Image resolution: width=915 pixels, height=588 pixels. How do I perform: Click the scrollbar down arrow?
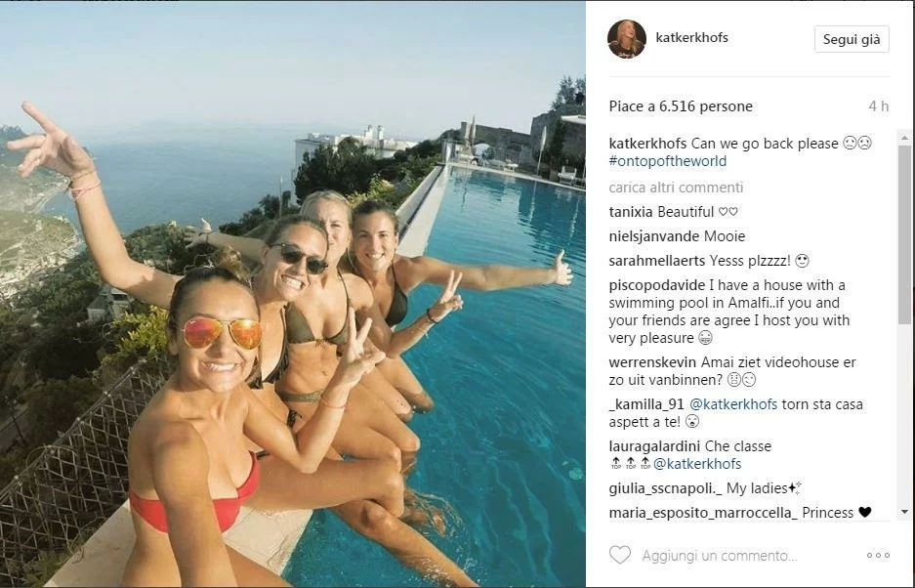(x=904, y=512)
